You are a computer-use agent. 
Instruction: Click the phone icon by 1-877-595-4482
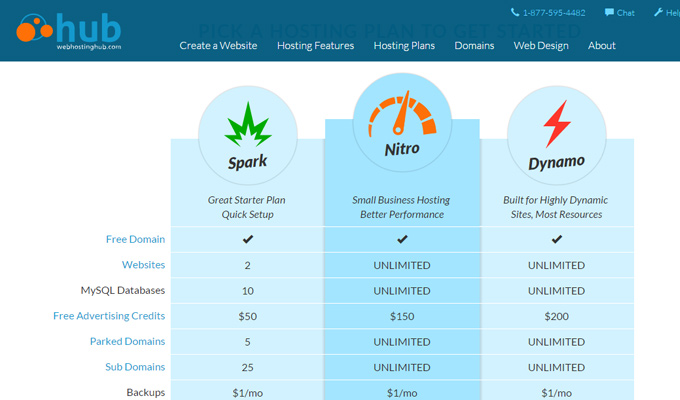[x=515, y=12]
